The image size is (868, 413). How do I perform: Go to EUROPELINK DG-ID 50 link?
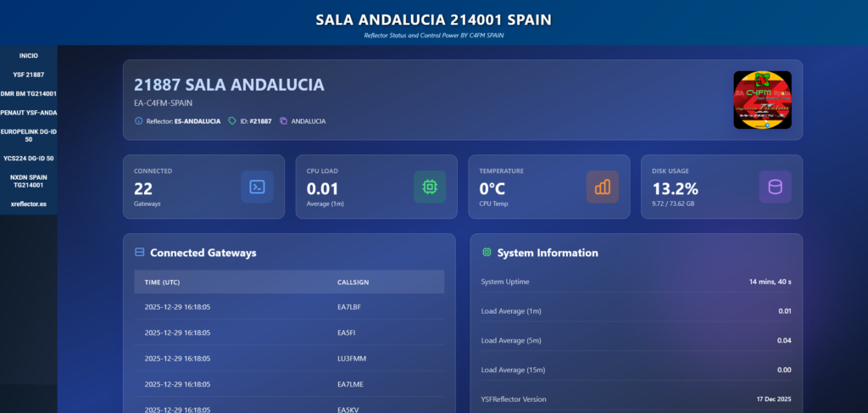click(29, 135)
